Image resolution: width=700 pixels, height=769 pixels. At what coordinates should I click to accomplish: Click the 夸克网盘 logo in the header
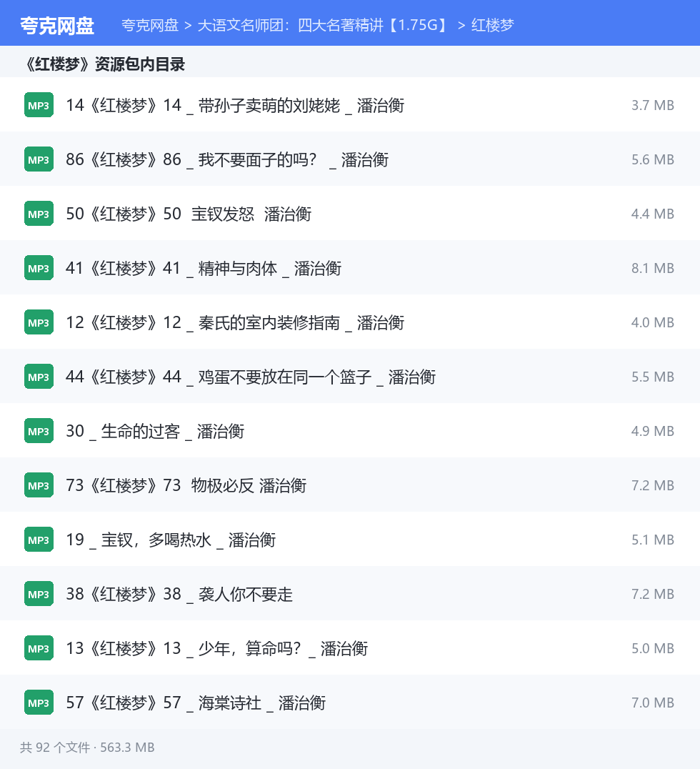[57, 26]
